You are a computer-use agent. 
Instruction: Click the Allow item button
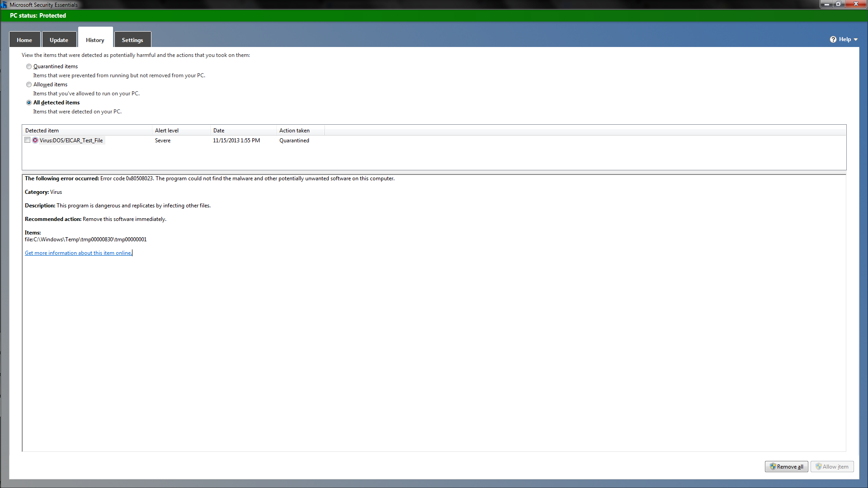[x=832, y=466]
